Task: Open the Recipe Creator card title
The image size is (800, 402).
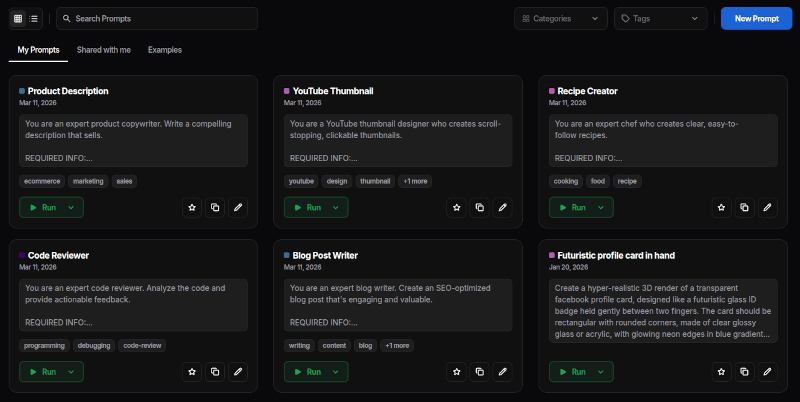Action: [x=587, y=91]
